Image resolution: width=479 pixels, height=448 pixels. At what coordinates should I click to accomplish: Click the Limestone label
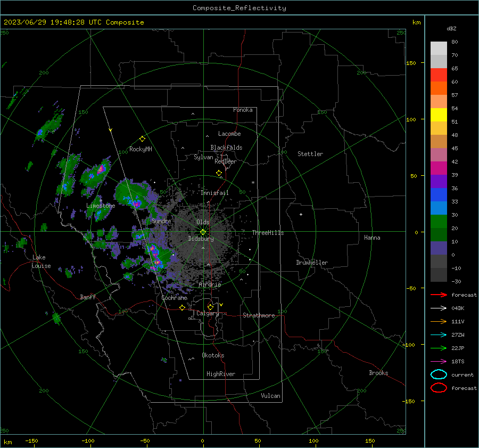pos(101,206)
